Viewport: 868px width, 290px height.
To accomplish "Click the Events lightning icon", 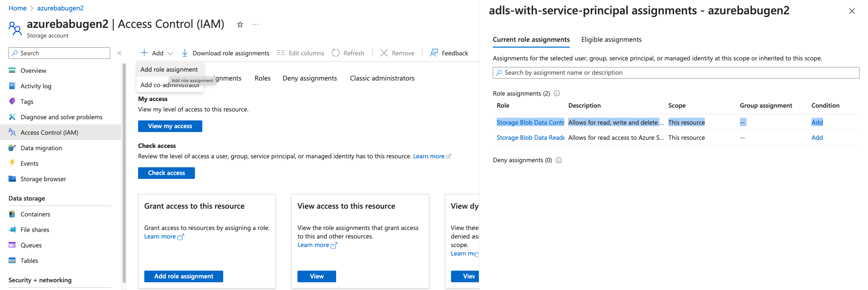I will (x=12, y=163).
